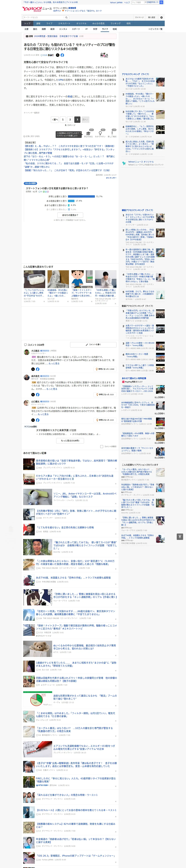The image size is (186, 868).
Task: Share 森井昌克's comment on Facebook
Action: (38, 394)
